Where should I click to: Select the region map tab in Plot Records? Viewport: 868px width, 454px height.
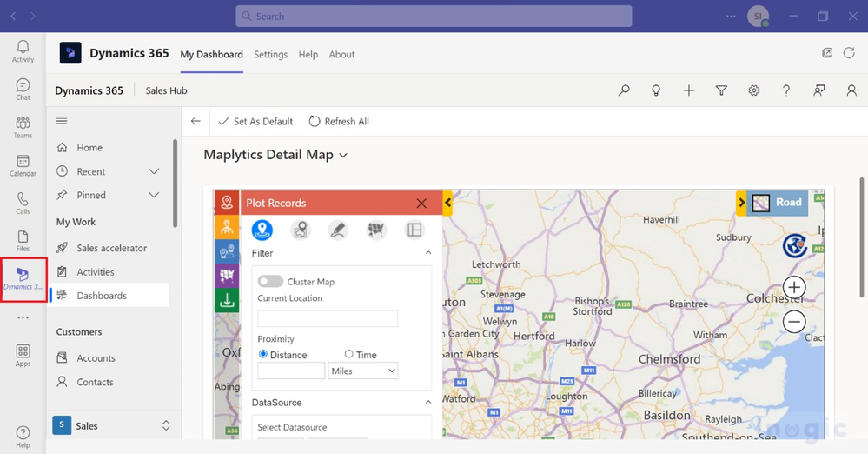[376, 230]
